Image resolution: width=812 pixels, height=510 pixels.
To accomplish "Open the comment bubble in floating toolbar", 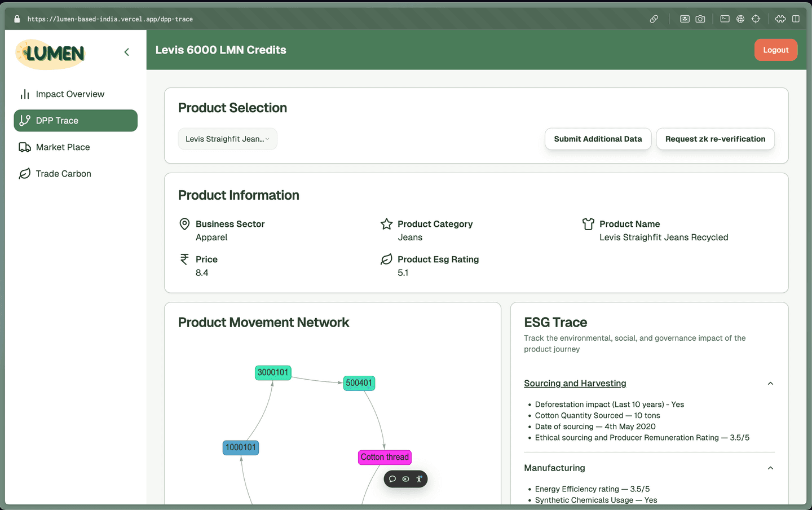I will click(392, 479).
